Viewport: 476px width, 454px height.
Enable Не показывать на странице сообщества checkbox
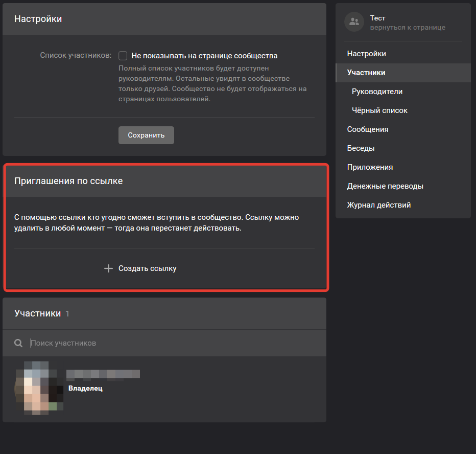tap(123, 56)
